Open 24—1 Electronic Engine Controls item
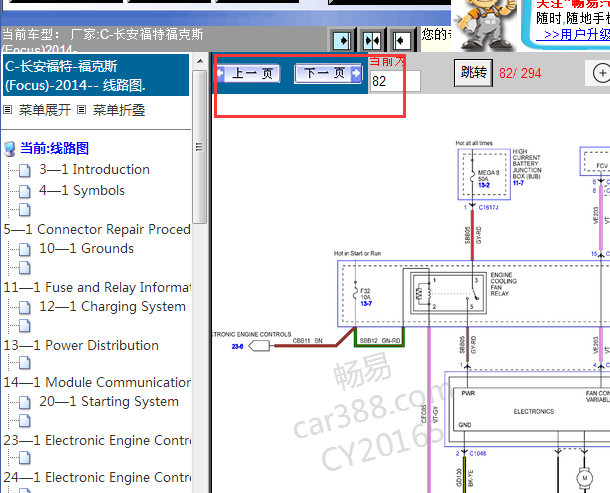Image resolution: width=610 pixels, height=493 pixels. [x=97, y=477]
